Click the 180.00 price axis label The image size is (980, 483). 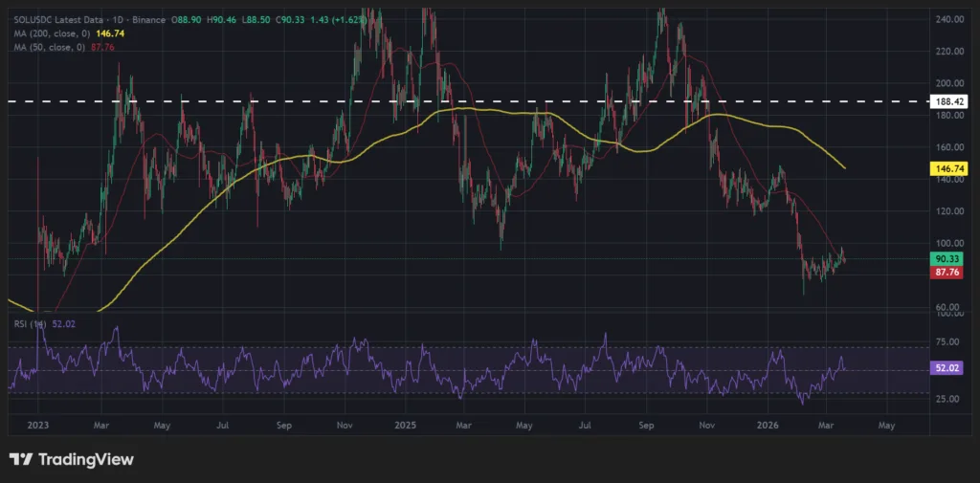click(948, 116)
